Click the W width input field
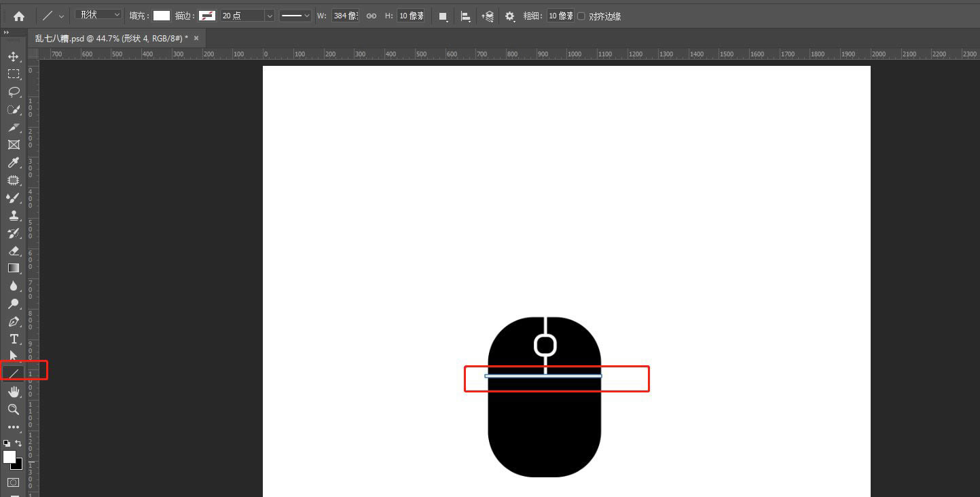 345,16
